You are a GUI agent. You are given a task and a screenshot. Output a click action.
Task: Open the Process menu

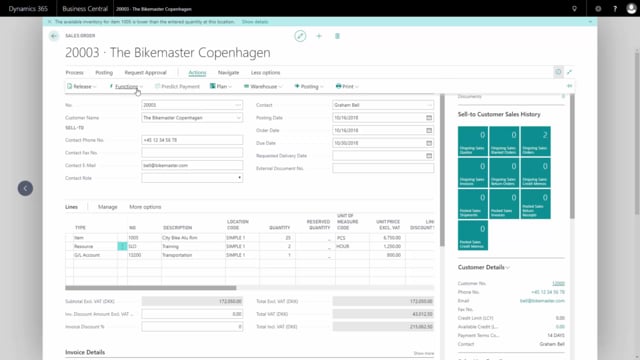74,73
